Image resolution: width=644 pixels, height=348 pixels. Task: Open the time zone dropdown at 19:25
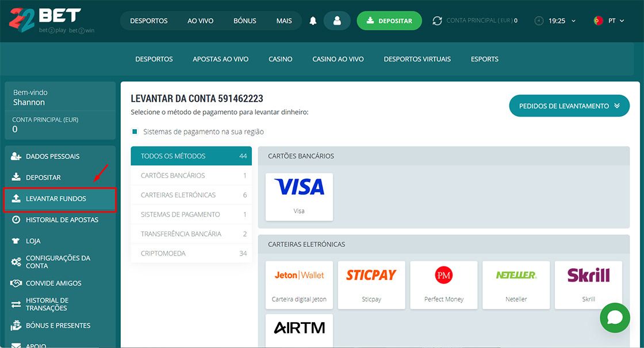[x=555, y=21]
